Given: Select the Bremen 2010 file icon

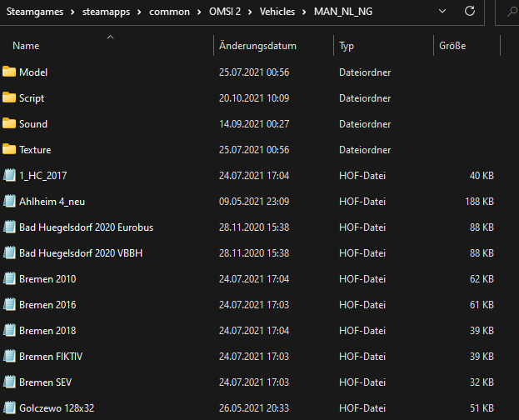Looking at the screenshot, I should [9, 278].
